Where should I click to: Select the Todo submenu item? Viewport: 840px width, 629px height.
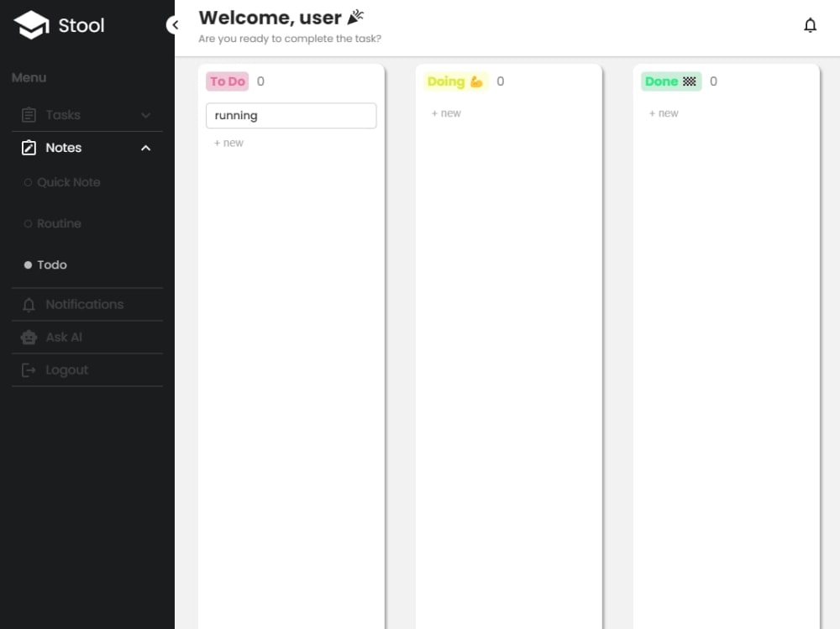52,265
